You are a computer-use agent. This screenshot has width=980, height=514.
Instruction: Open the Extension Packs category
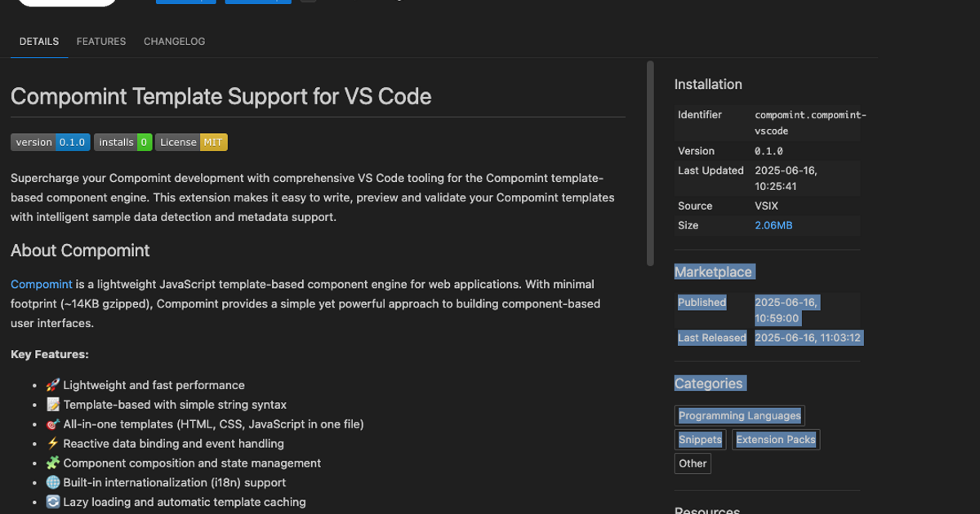click(775, 440)
